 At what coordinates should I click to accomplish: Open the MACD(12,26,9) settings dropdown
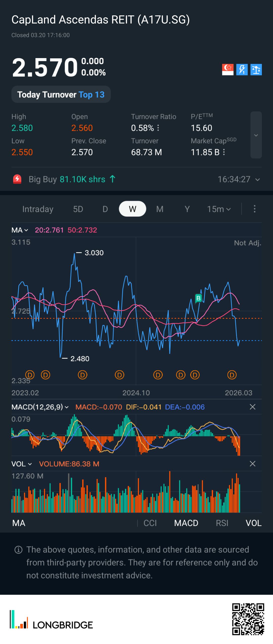40,407
